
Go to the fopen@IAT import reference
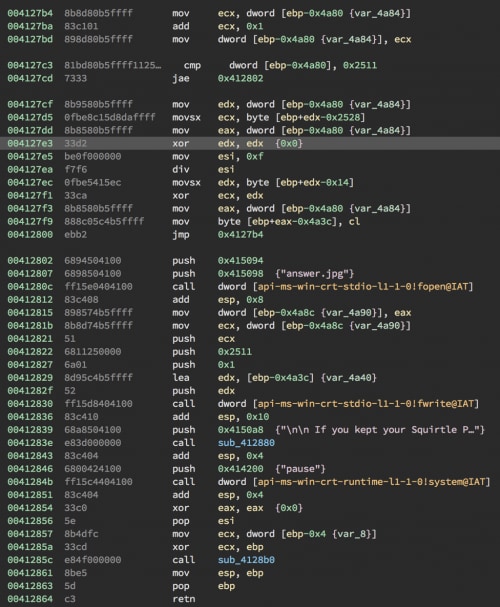pyautogui.click(x=363, y=286)
